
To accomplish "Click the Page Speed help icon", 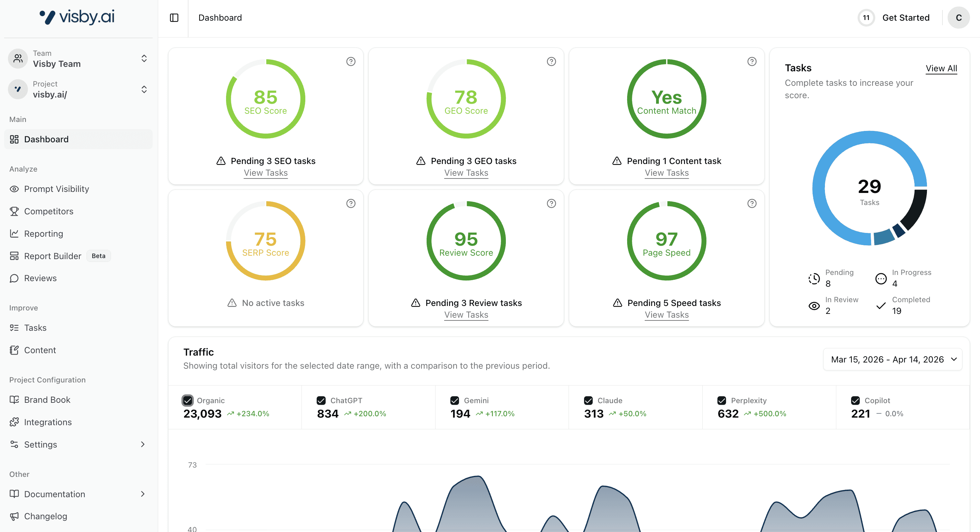I will 751,203.
